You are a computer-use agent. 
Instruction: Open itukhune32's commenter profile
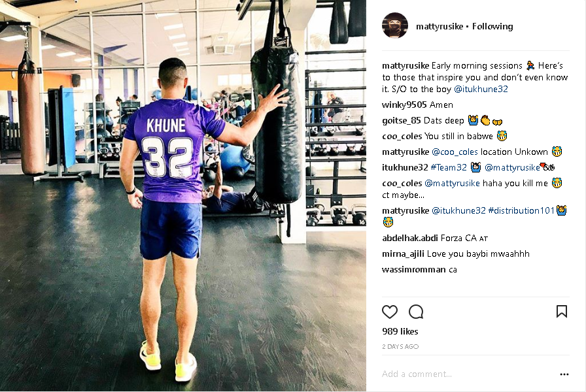coord(405,168)
